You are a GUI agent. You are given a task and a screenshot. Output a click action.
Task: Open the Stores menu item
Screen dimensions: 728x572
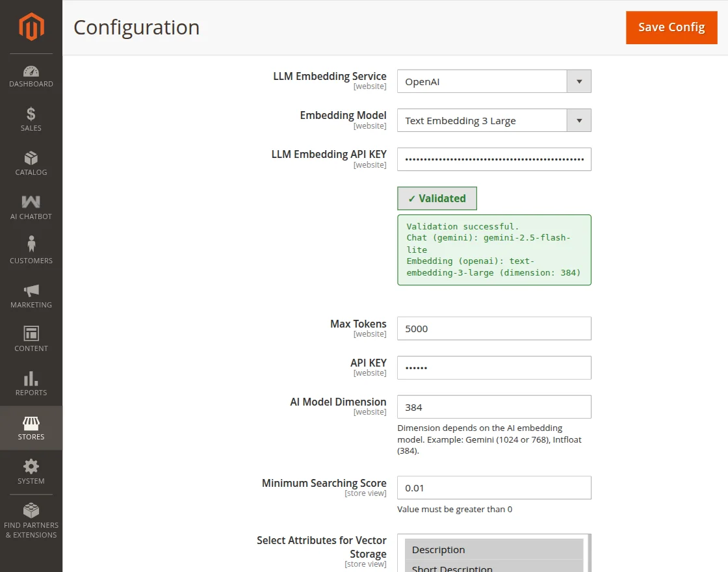[31, 428]
